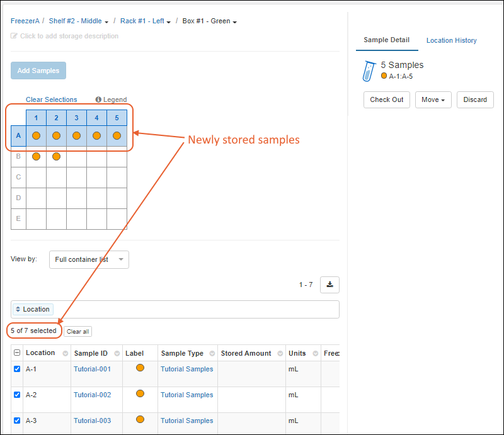Click the edit storage description pencil icon
Viewport: 504px width, 435px height.
click(14, 37)
